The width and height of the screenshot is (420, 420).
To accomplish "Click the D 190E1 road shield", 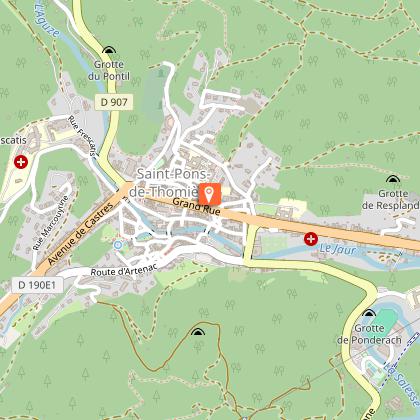I will (37, 285).
